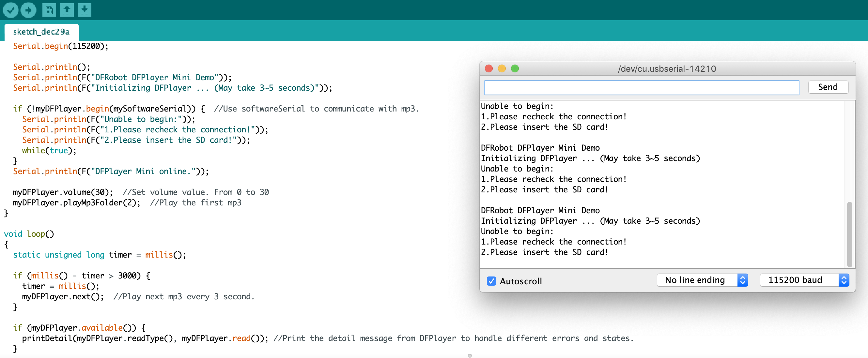The height and width of the screenshot is (358, 868).
Task: Re-enable Autoscroll after unchecking it
Action: point(492,281)
